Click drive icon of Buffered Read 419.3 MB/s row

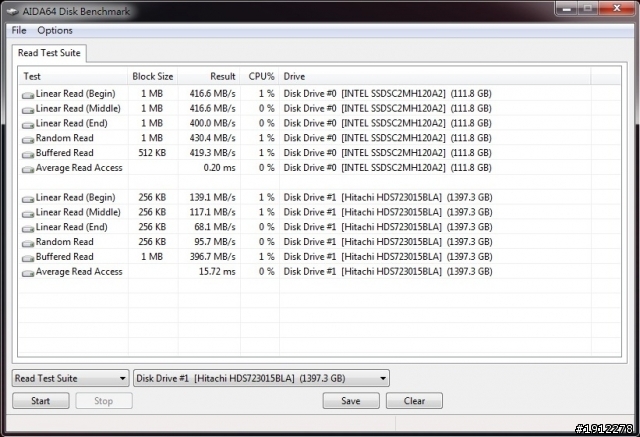28,154
